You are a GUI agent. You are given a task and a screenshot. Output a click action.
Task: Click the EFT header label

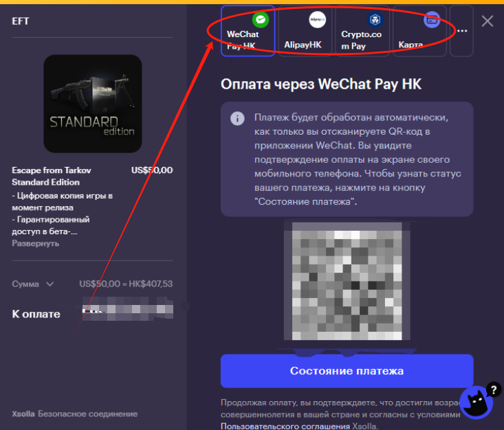coord(21,21)
